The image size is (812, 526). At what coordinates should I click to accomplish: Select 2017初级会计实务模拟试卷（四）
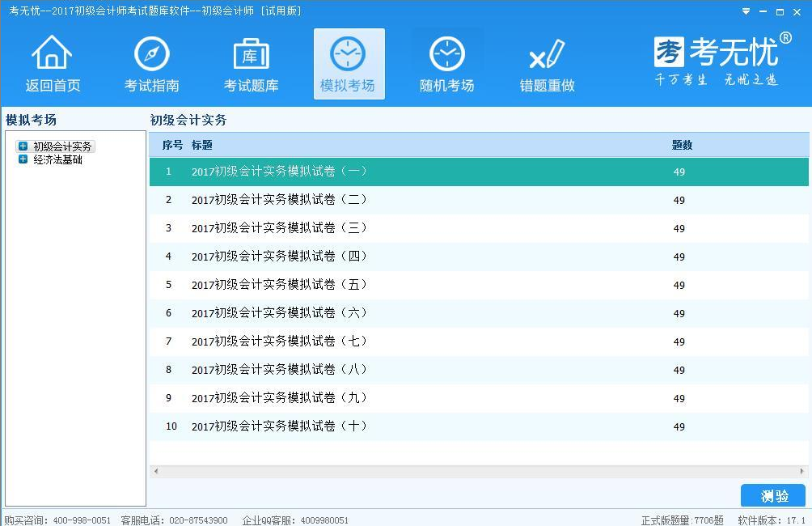tap(479, 257)
